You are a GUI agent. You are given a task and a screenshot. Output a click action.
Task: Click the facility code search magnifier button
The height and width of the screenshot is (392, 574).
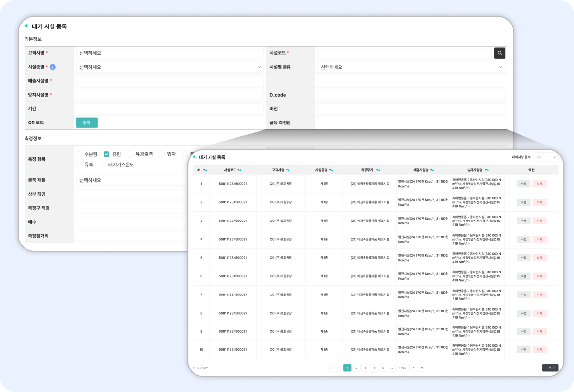499,53
